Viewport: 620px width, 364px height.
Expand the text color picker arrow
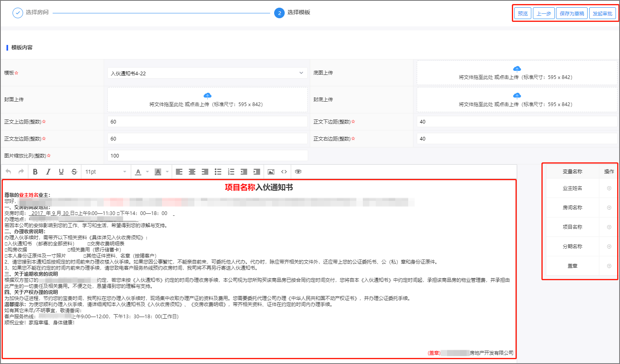coord(147,172)
